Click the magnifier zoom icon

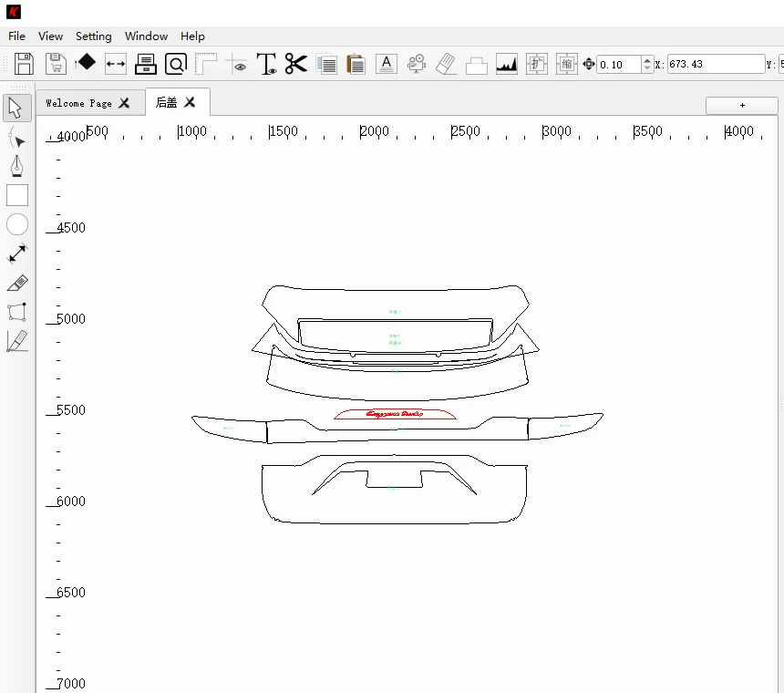(176, 64)
